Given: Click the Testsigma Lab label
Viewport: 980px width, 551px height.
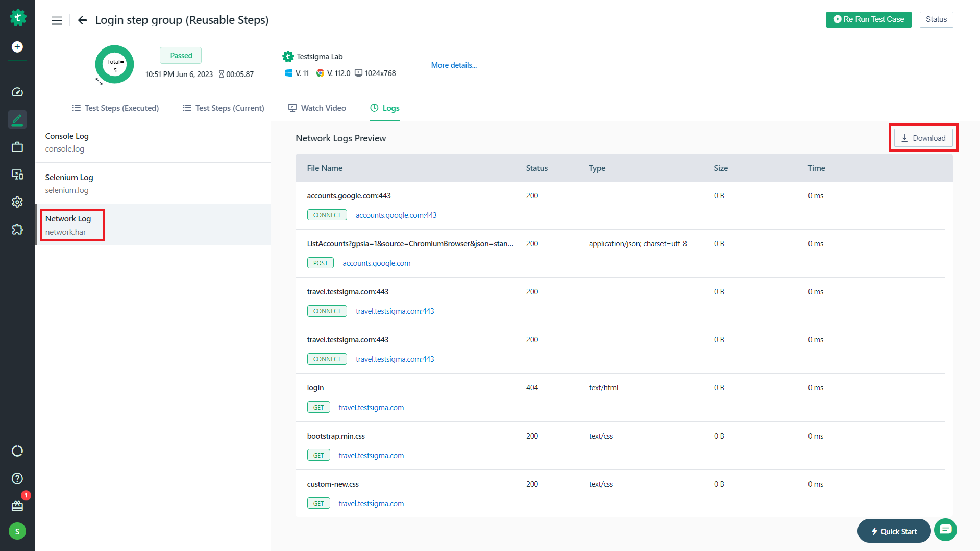Looking at the screenshot, I should pos(320,57).
